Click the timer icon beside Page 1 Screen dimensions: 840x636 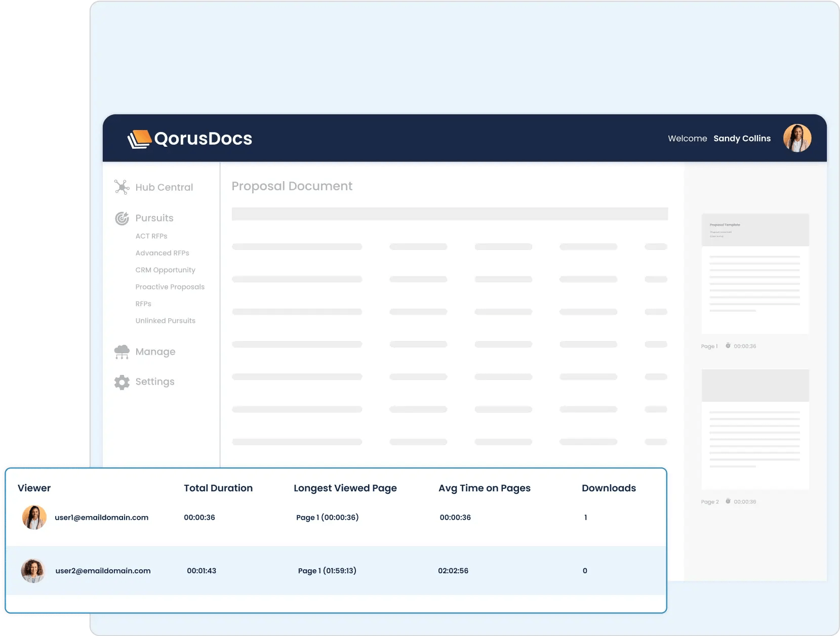tap(728, 346)
